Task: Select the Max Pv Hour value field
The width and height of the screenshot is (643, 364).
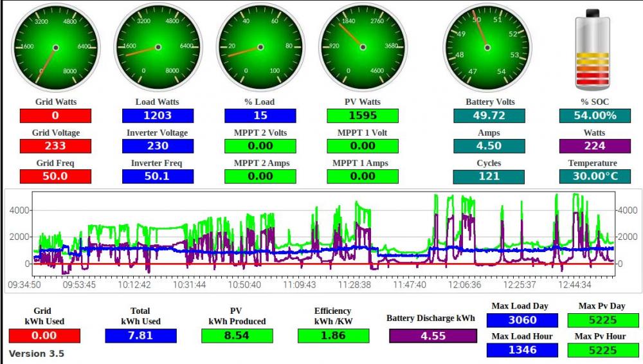Action: coord(603,350)
